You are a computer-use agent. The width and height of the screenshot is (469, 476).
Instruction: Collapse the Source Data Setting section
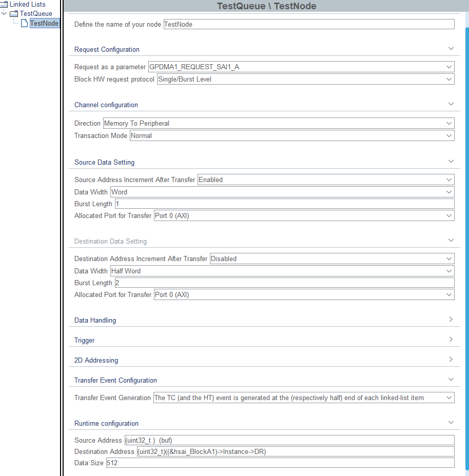[451, 161]
